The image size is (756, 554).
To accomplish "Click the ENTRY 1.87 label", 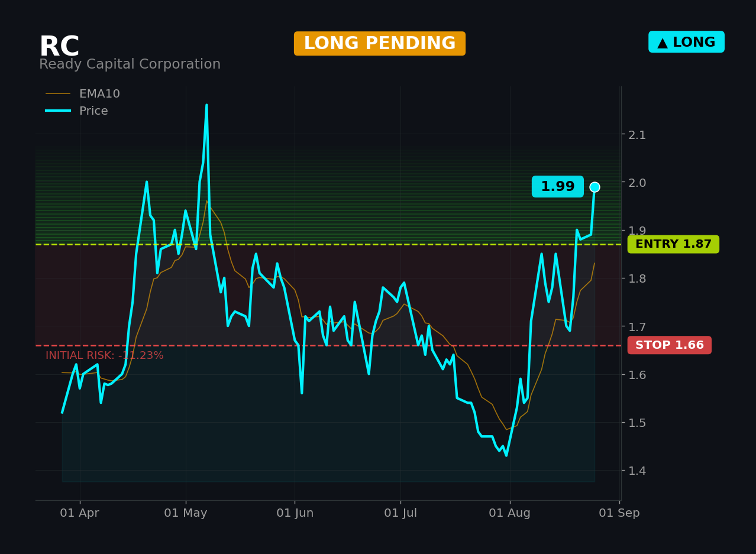I will point(673,244).
